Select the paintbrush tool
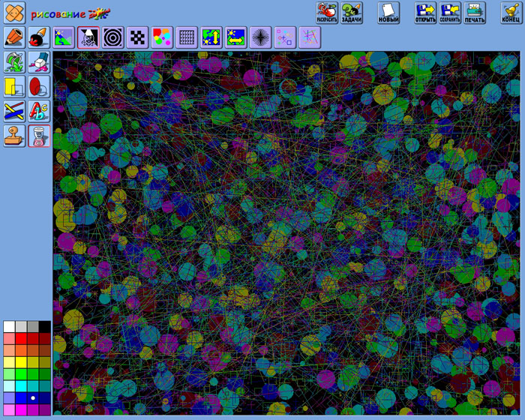This screenshot has height=420, width=525. tap(39, 37)
